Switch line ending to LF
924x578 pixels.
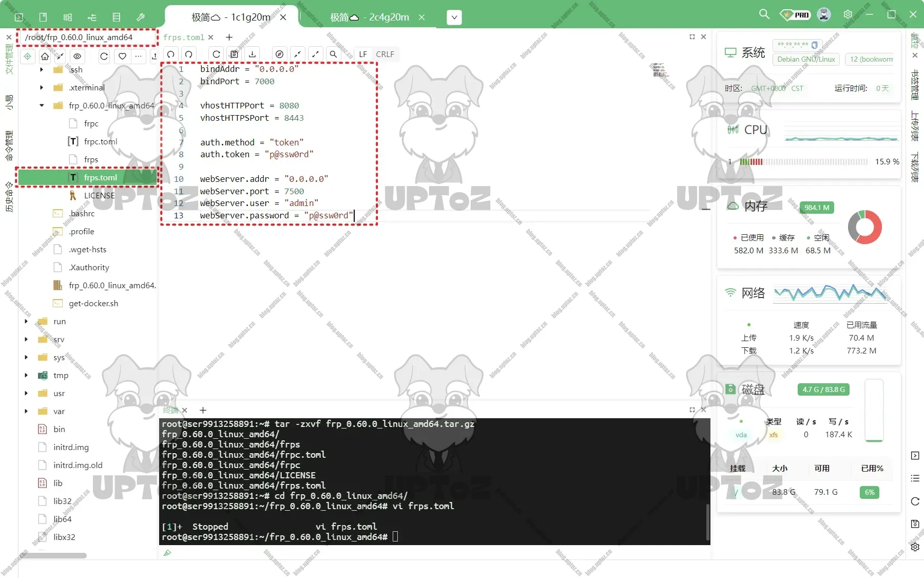pos(363,54)
